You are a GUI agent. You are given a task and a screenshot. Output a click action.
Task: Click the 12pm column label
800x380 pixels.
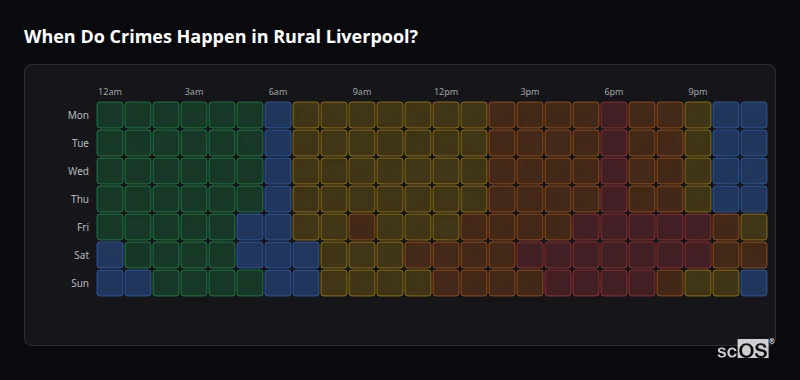click(446, 92)
